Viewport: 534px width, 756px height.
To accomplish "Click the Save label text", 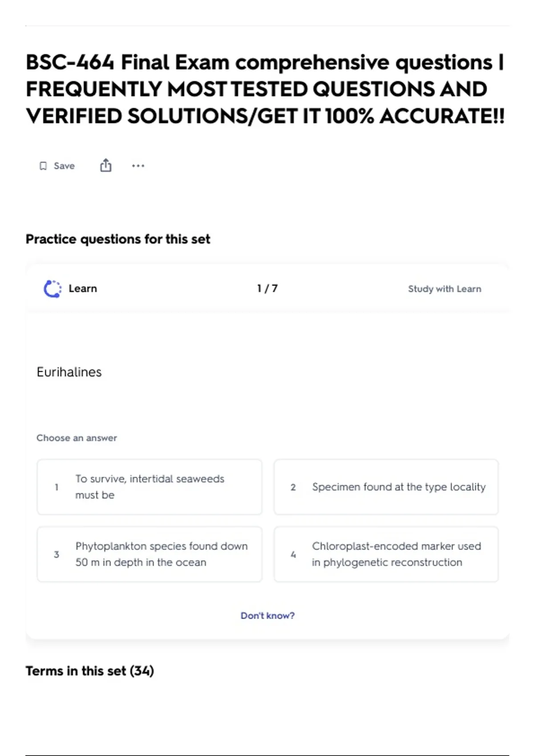I will [x=64, y=166].
